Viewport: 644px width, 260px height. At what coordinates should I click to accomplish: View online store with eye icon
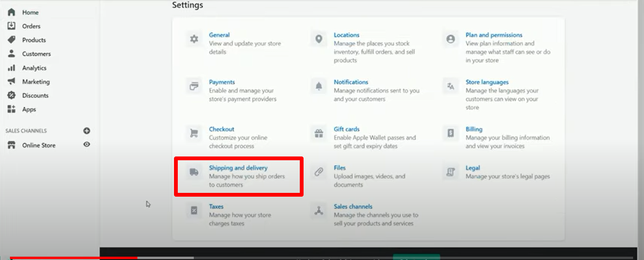87,145
